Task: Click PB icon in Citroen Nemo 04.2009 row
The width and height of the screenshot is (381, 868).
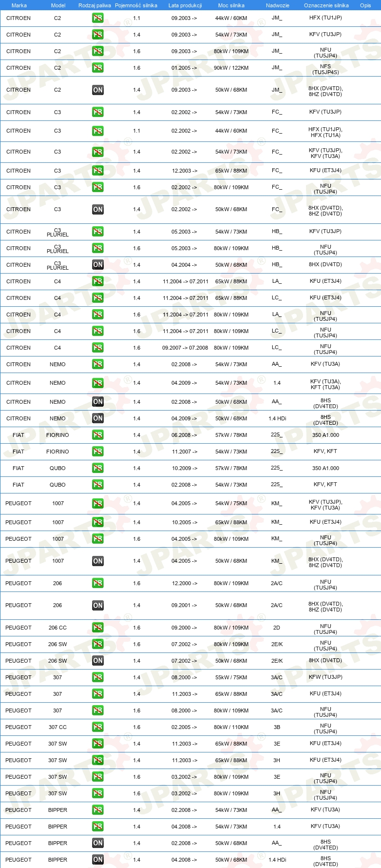Action: click(98, 383)
